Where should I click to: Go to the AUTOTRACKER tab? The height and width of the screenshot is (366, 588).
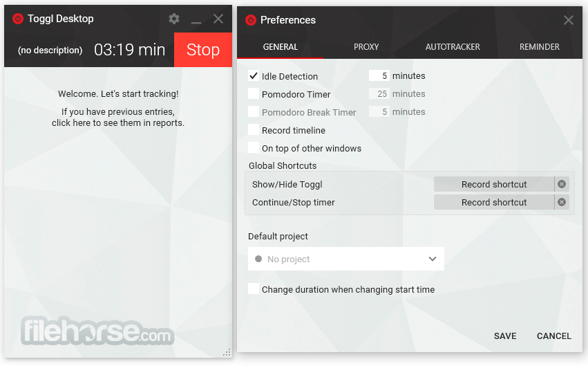[453, 47]
